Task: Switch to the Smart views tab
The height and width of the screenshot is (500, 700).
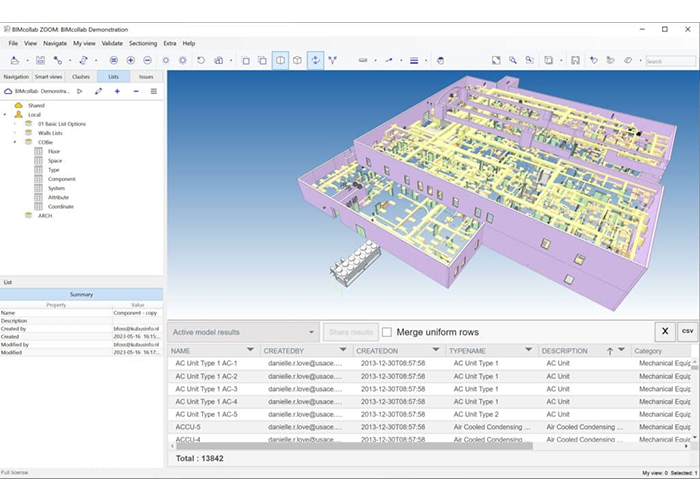Action: (49, 76)
